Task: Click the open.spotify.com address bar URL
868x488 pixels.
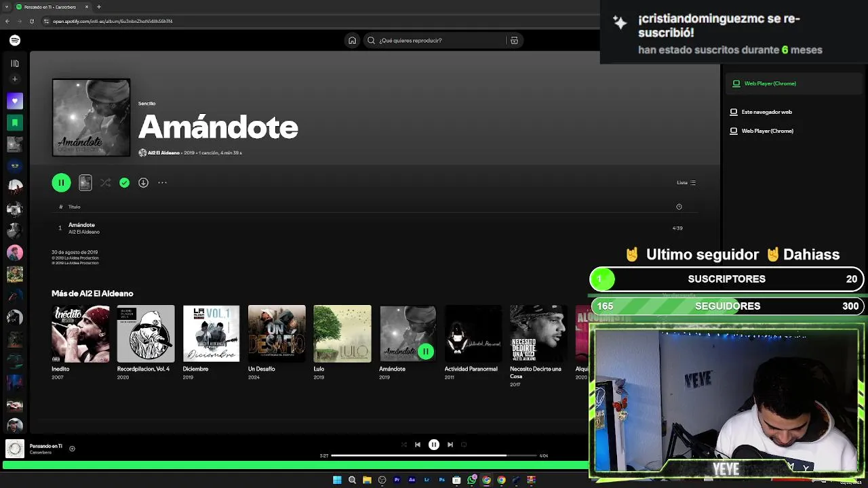Action: [113, 21]
